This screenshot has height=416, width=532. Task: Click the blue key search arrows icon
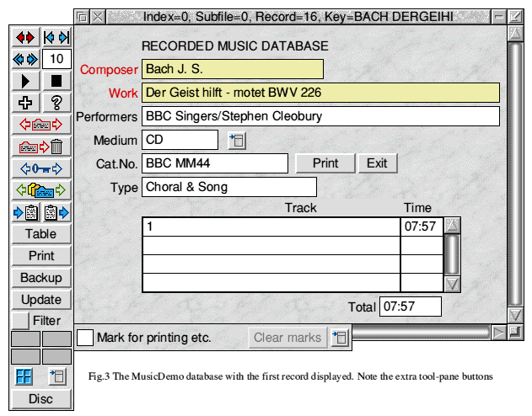click(41, 168)
